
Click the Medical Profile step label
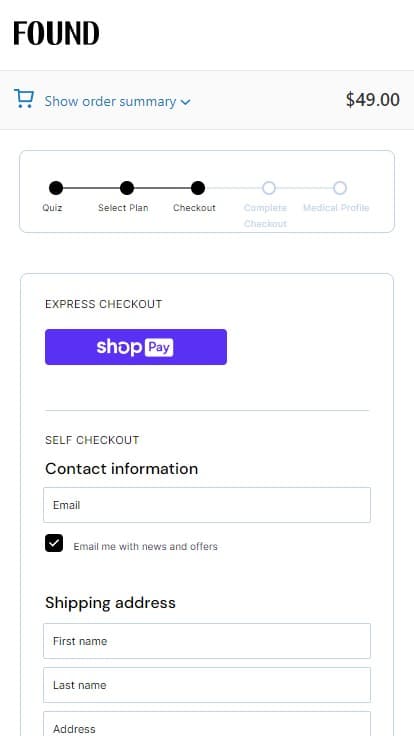point(336,208)
